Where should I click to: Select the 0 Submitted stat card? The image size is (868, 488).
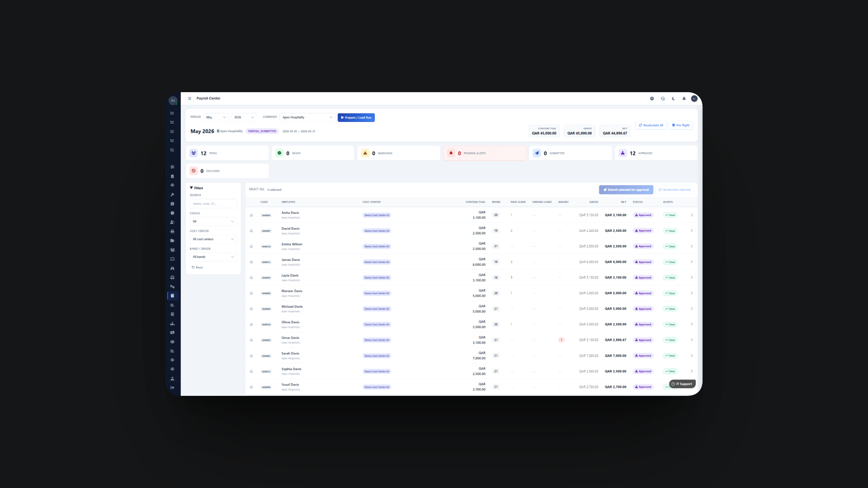(x=571, y=153)
